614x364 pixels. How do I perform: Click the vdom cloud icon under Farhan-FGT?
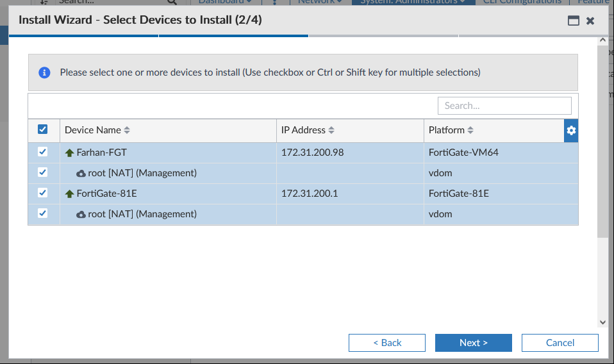point(81,174)
